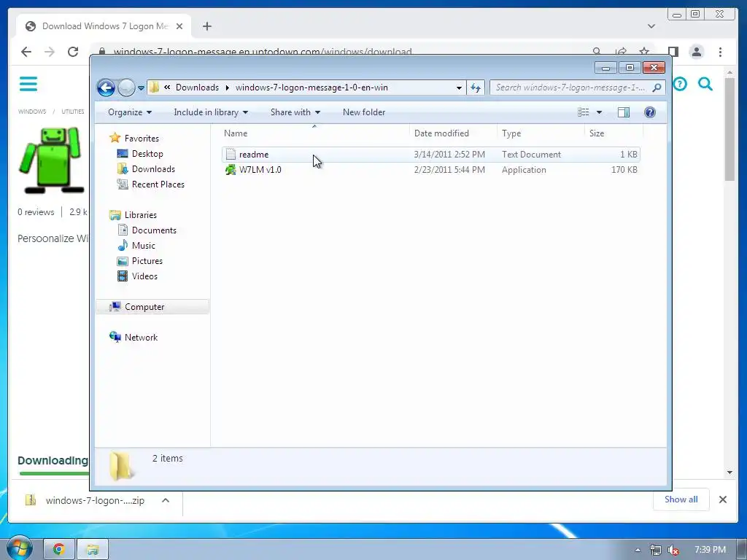Image resolution: width=747 pixels, height=560 pixels.
Task: Open more view options dropdown arrow
Action: [x=600, y=112]
